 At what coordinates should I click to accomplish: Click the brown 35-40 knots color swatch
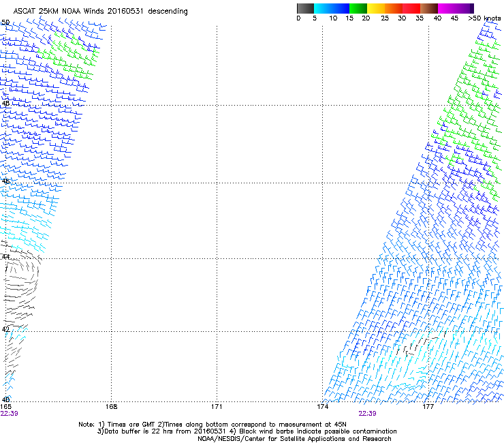pos(429,8)
